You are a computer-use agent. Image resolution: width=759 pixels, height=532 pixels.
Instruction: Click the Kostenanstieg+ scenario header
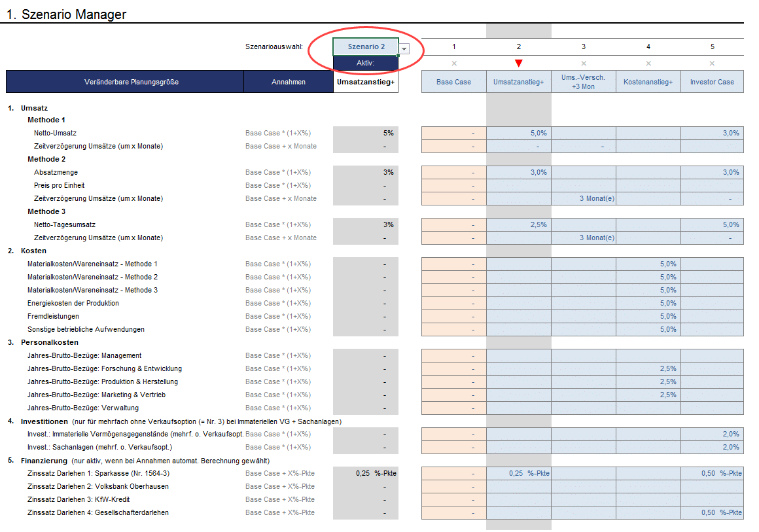point(648,82)
